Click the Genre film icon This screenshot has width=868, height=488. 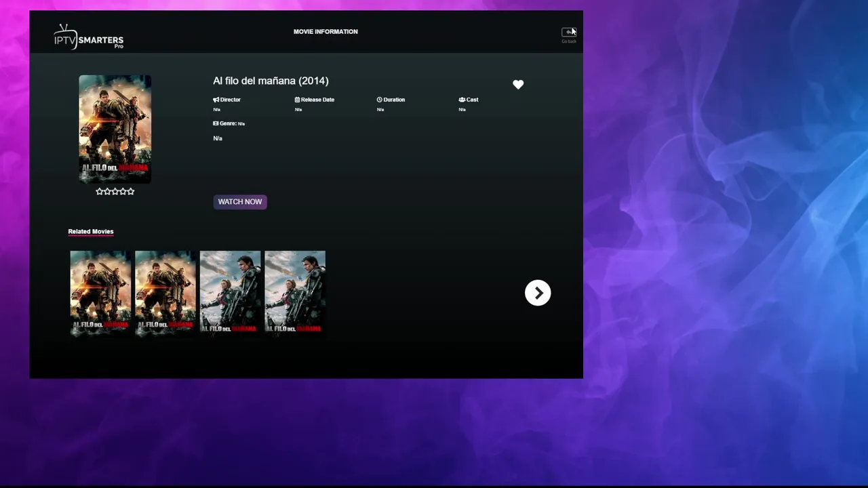pyautogui.click(x=216, y=123)
